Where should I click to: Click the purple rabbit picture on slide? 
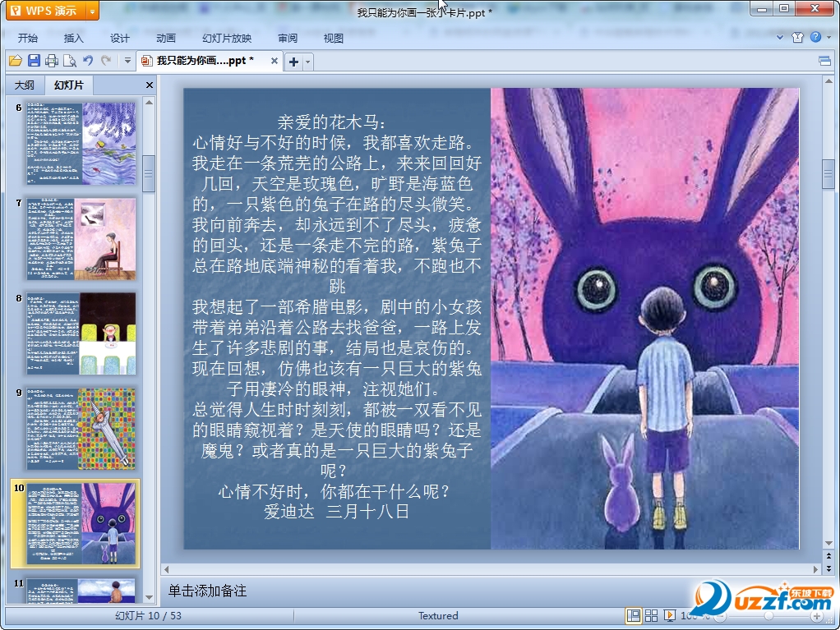(644, 319)
